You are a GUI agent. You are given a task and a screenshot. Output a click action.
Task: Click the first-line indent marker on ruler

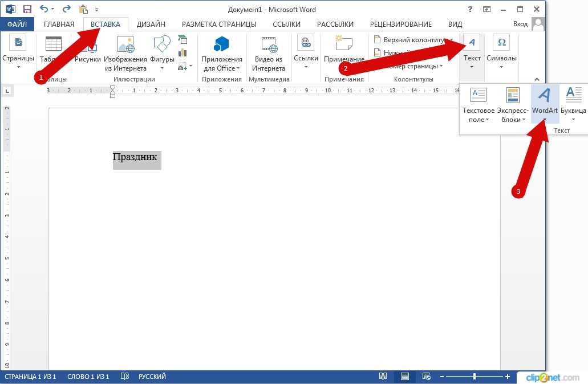pos(112,88)
